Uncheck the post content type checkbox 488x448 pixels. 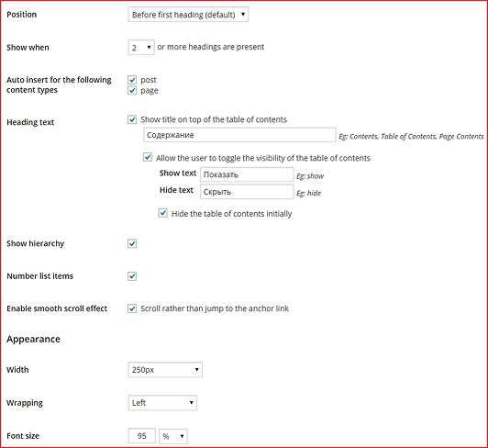(132, 80)
